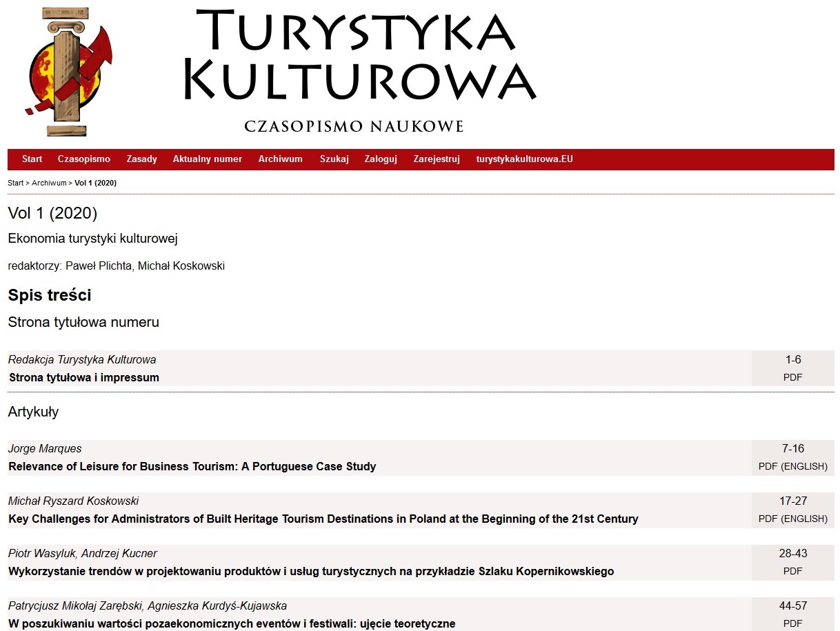Click Szukaj in the red navigation bar
Image resolution: width=840 pixels, height=631 pixels.
point(334,159)
